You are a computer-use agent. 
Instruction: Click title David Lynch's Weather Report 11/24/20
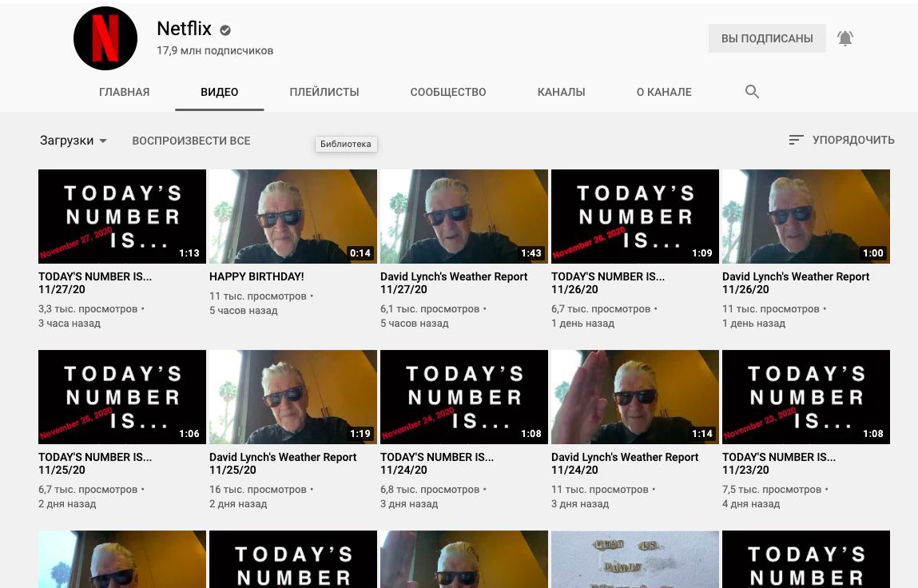[625, 463]
